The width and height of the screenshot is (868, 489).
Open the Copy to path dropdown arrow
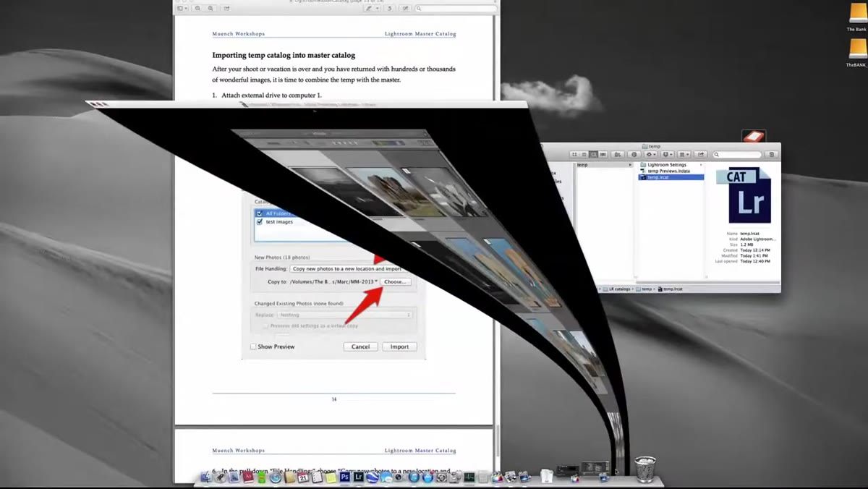[377, 281]
